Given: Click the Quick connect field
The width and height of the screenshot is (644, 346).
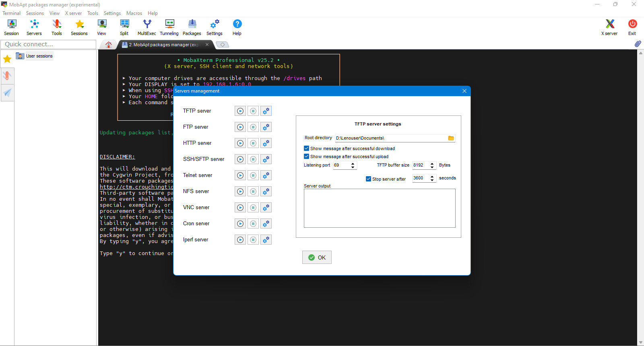Looking at the screenshot, I should pyautogui.click(x=48, y=44).
